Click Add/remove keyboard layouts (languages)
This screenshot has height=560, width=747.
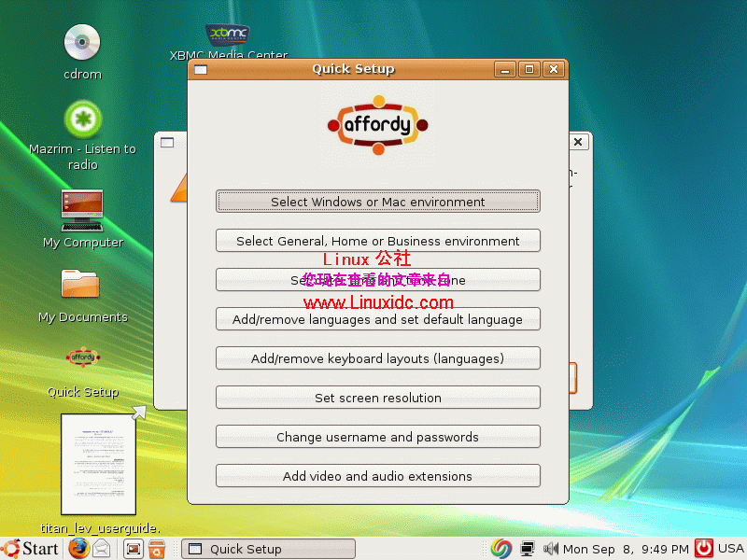click(x=377, y=357)
